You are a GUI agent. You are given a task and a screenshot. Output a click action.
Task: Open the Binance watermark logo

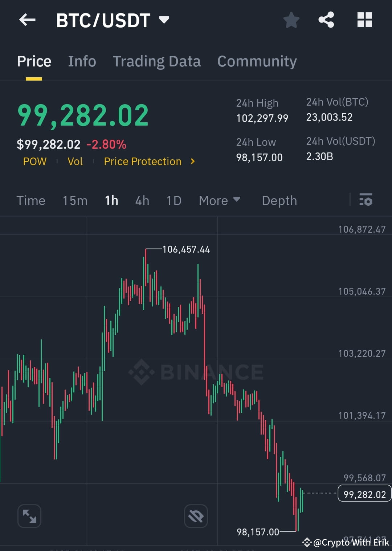click(196, 372)
